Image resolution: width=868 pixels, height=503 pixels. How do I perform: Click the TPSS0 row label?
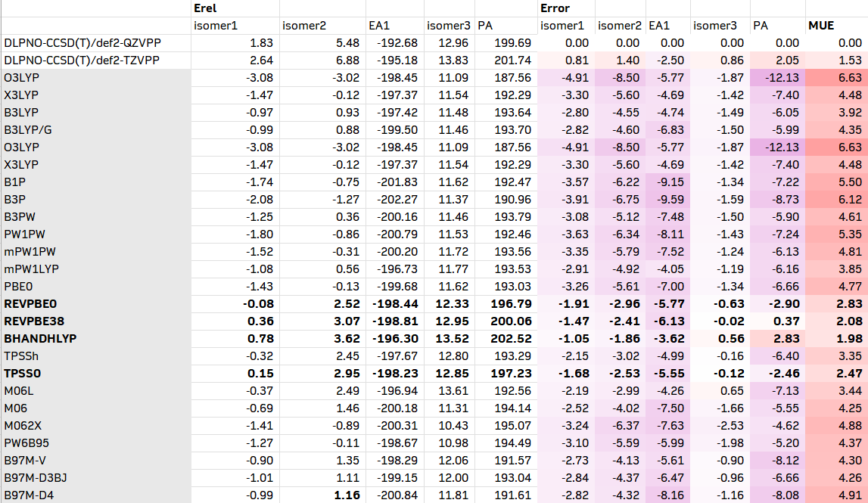coord(23,373)
